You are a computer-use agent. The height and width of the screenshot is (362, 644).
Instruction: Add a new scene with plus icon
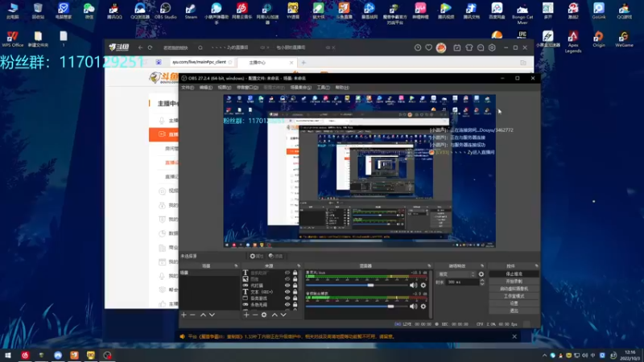(x=184, y=315)
